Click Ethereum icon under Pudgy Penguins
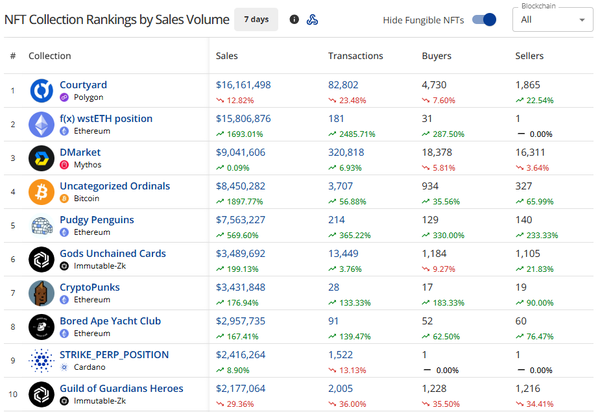Image resolution: width=600 pixels, height=412 pixels. coord(64,232)
